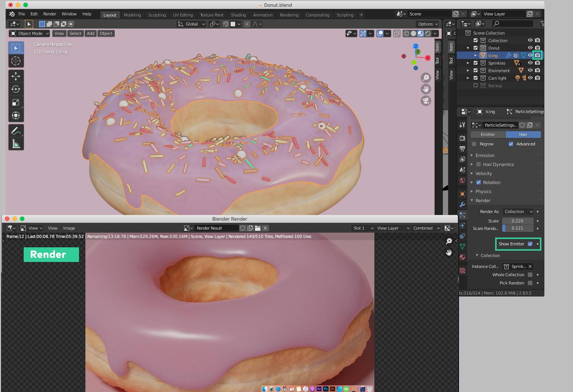Check the Whole Collection option

[x=530, y=275]
